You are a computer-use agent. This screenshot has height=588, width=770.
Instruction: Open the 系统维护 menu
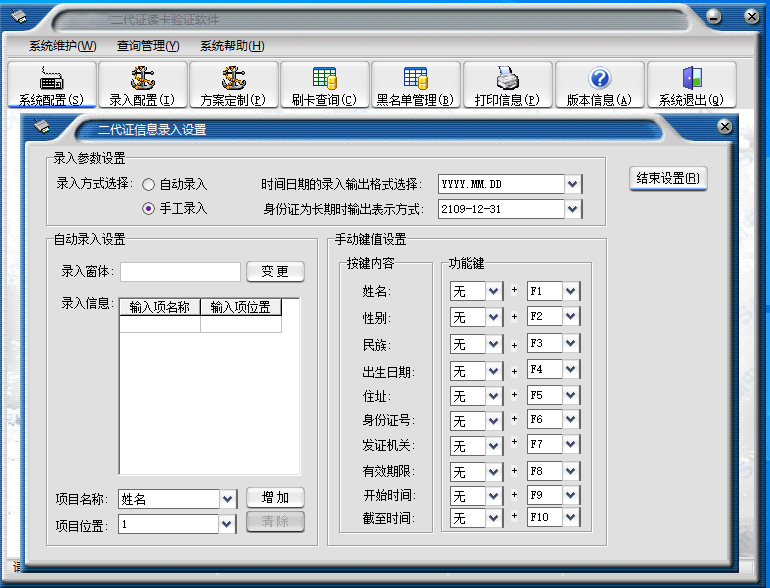pos(62,46)
